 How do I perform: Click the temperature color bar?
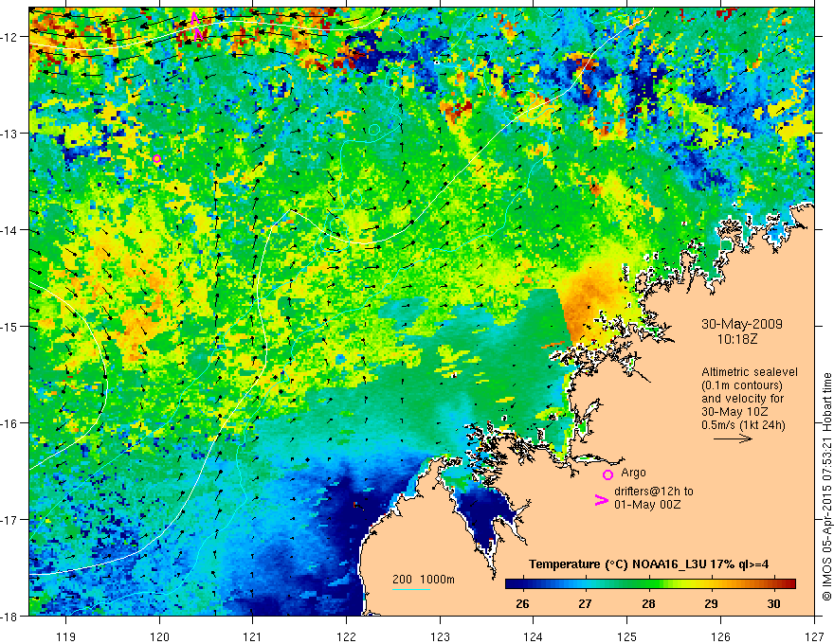[x=650, y=583]
